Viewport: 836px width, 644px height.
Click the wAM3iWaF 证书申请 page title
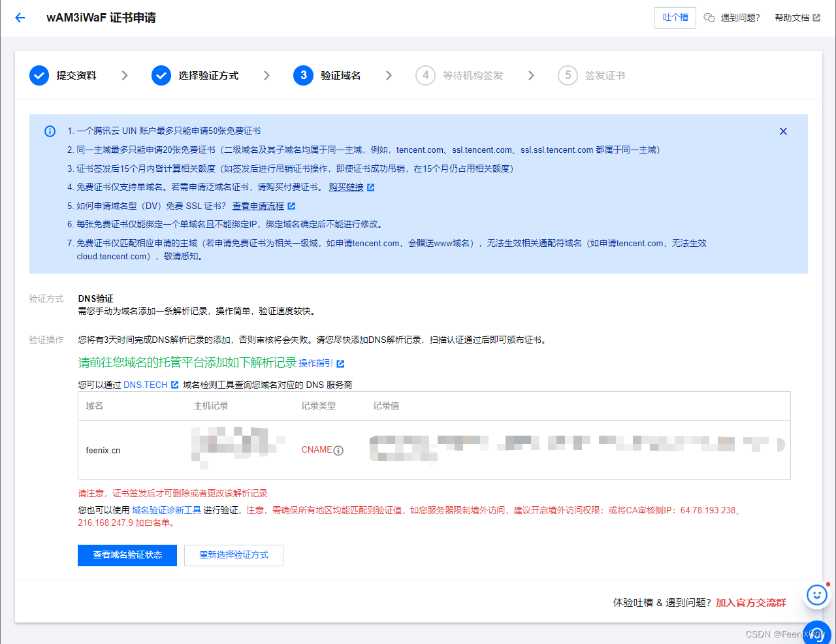pyautogui.click(x=101, y=18)
